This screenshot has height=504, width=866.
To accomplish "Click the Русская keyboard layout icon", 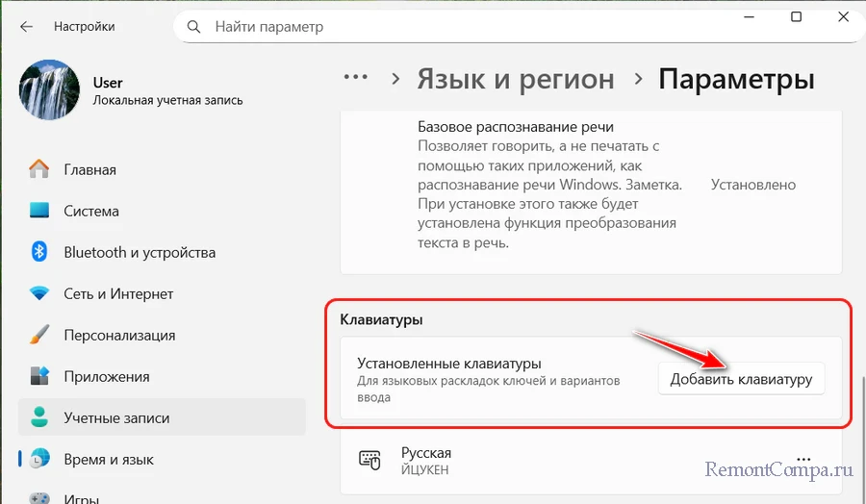I will (x=369, y=461).
